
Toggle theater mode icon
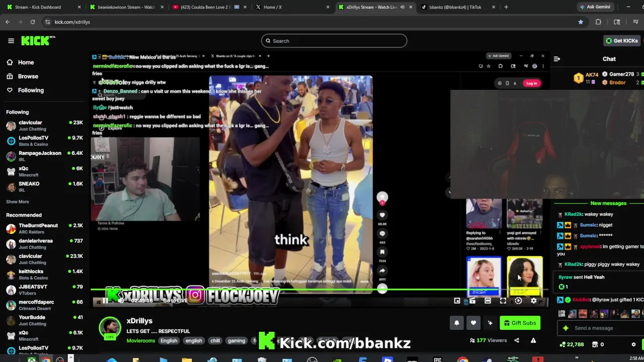click(488, 301)
